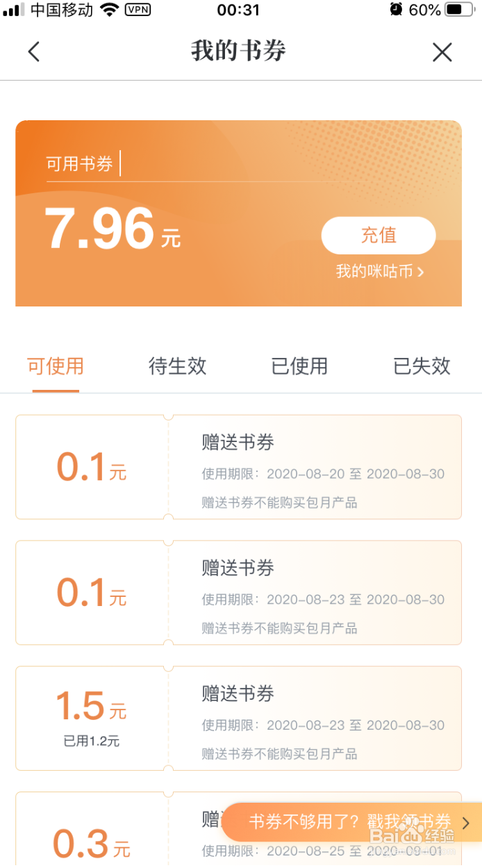This screenshot has width=482, height=868.
Task: Close the 我的书券 page
Action: (x=442, y=52)
